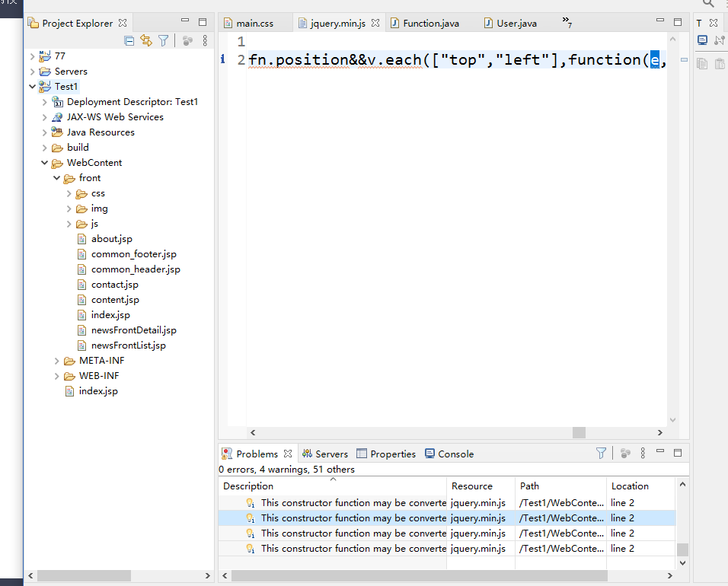Collapse the front folder
Viewport: 728px width, 586px height.
click(56, 178)
